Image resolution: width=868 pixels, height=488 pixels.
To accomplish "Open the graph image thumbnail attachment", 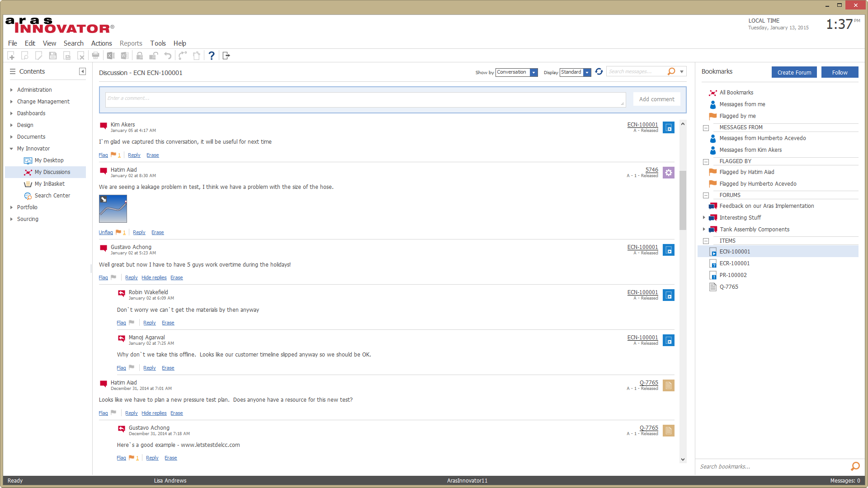I will (113, 209).
